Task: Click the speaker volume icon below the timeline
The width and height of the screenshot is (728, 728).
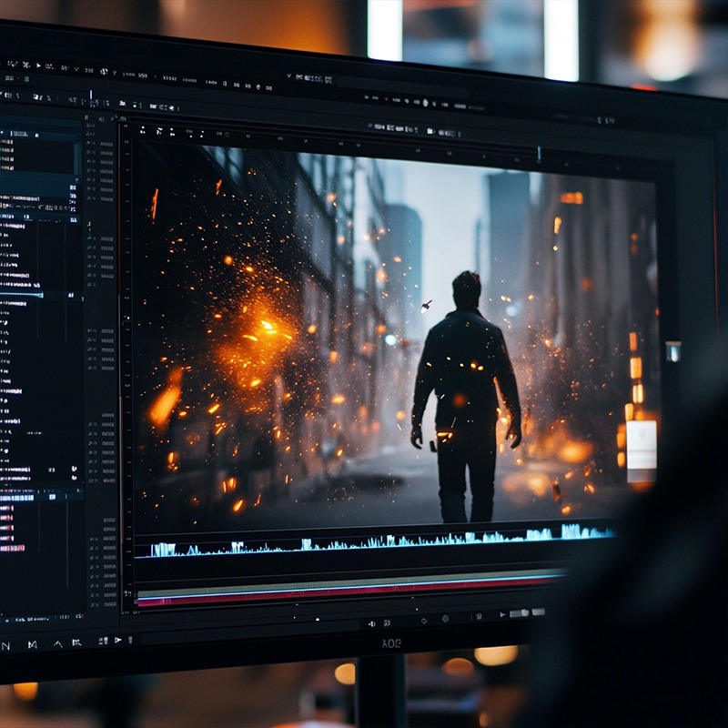Action: [x=371, y=623]
